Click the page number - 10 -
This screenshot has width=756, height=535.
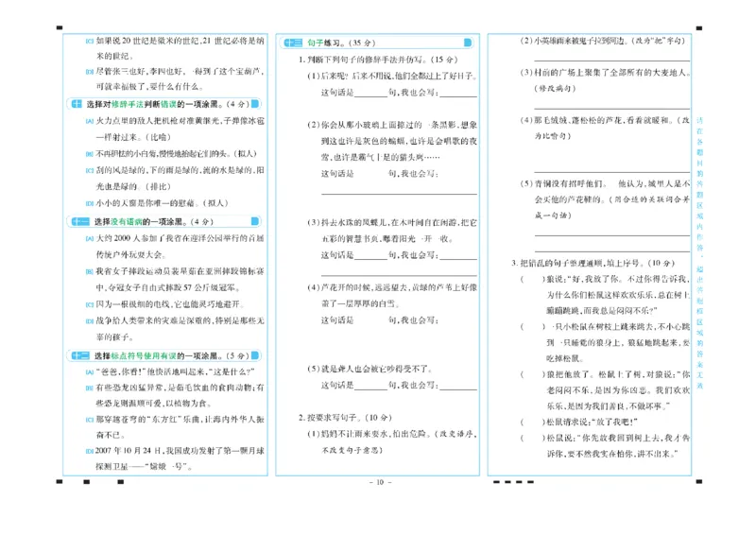pyautogui.click(x=380, y=482)
